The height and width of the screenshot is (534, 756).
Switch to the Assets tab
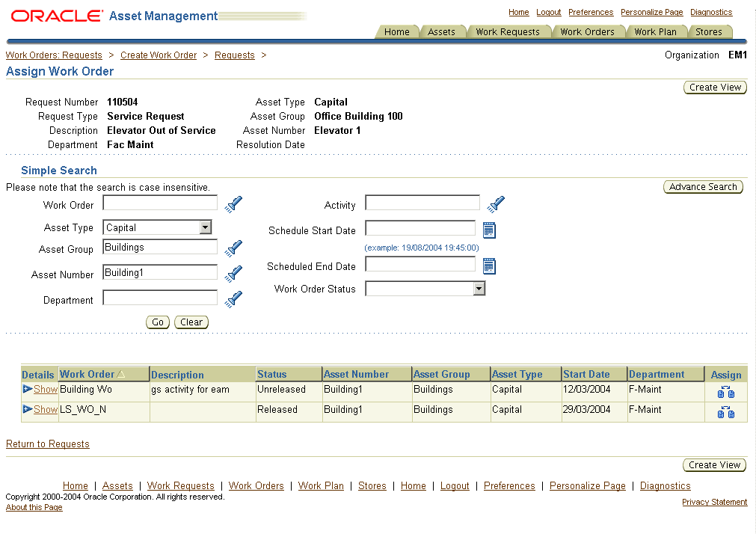pyautogui.click(x=441, y=32)
